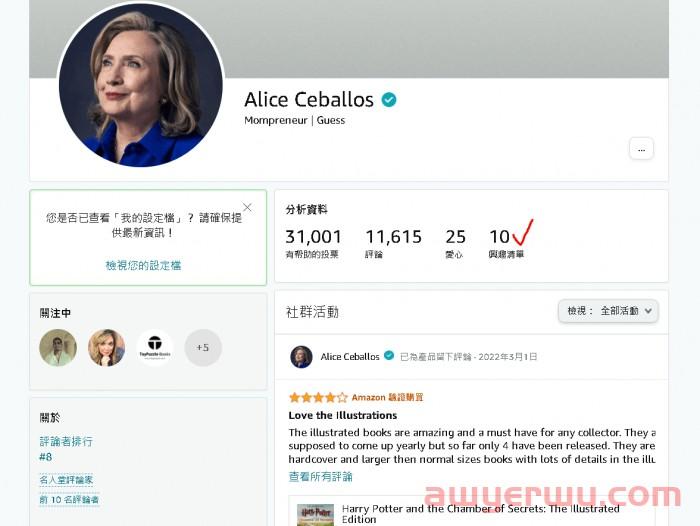Viewport: 700px width, 526px height.
Task: Expand the 檢視: 全部活動 dropdown
Action: tap(608, 311)
